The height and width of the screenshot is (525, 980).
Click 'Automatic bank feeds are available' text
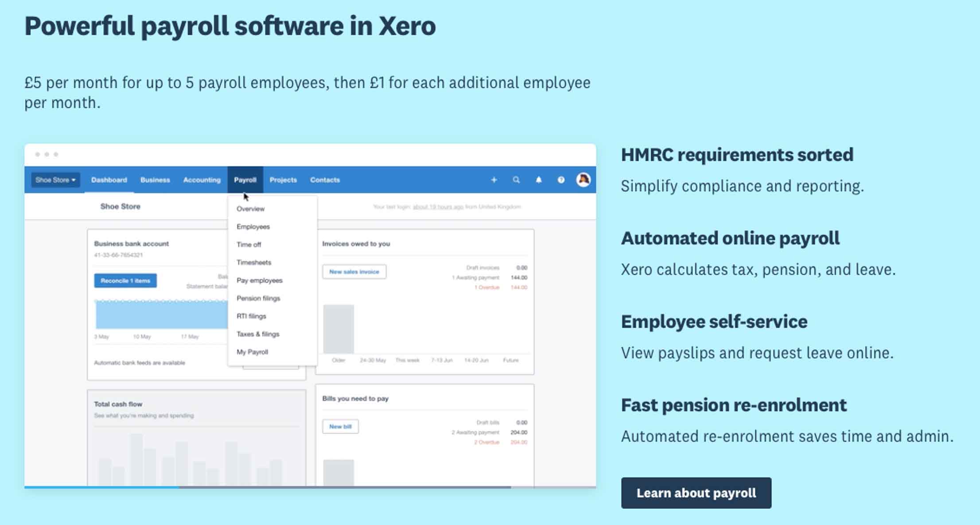[140, 363]
